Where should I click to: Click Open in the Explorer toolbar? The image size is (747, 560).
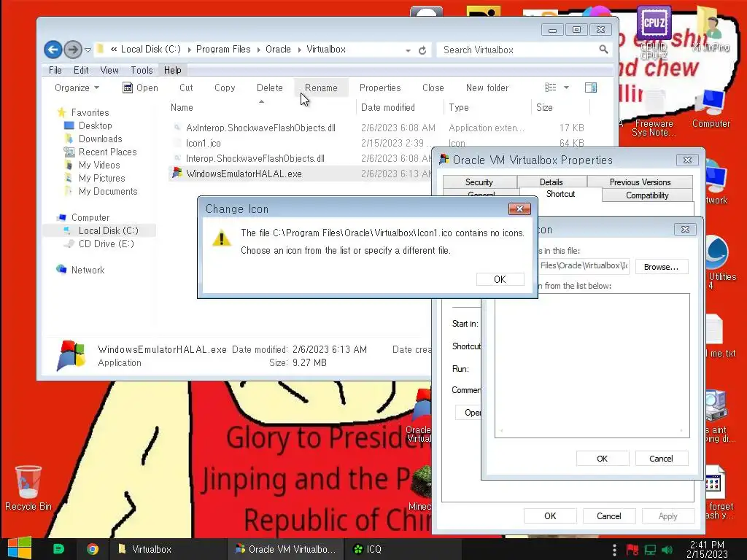(141, 87)
